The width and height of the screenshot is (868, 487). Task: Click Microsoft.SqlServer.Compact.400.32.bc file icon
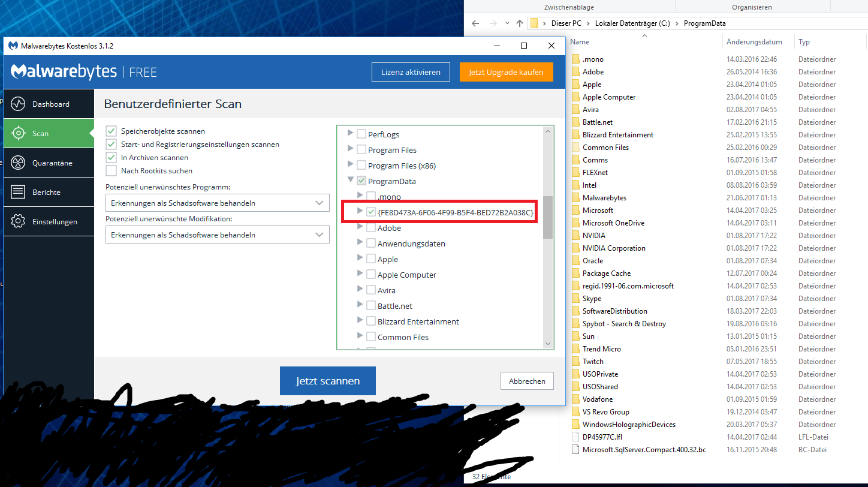(x=575, y=450)
